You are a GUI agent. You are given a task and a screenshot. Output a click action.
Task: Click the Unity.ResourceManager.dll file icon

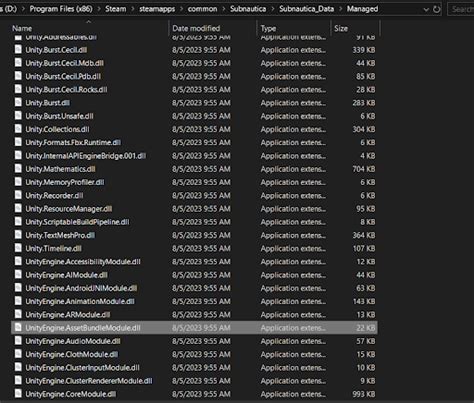[18, 209]
